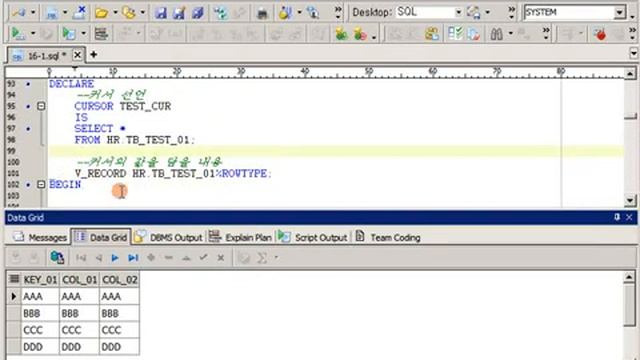Expand the first toolbar's overflow chevron
Image resolution: width=640 pixels, height=360 pixels.
click(x=338, y=13)
